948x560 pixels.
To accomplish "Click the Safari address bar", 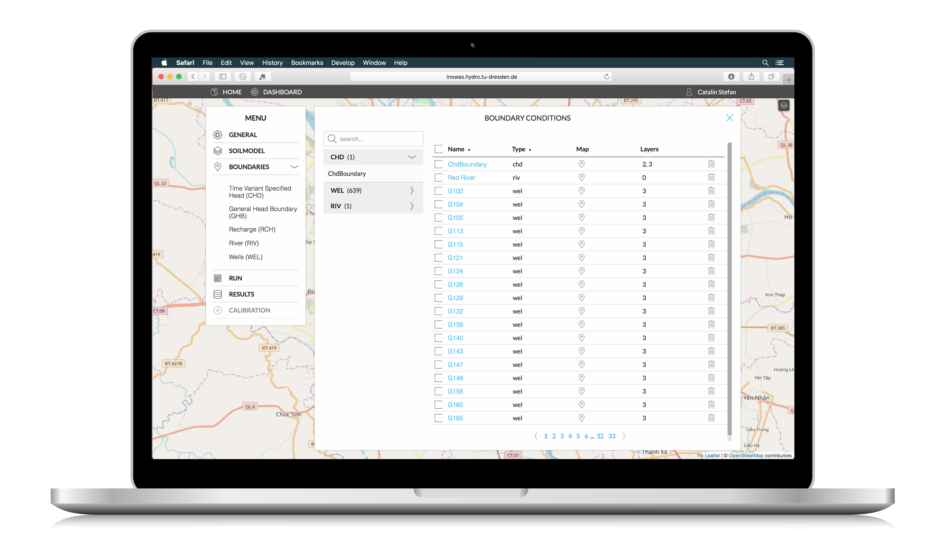I will pyautogui.click(x=481, y=77).
